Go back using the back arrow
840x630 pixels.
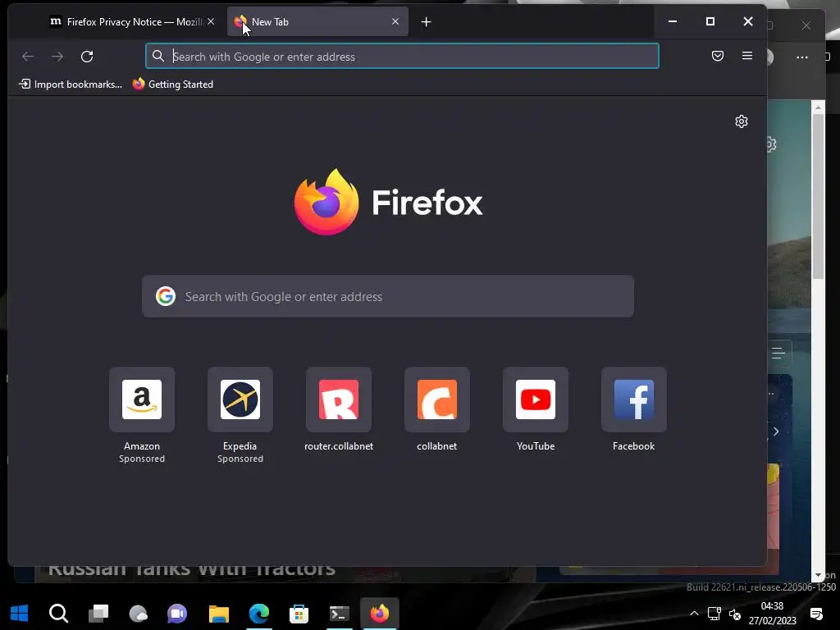pyautogui.click(x=28, y=57)
